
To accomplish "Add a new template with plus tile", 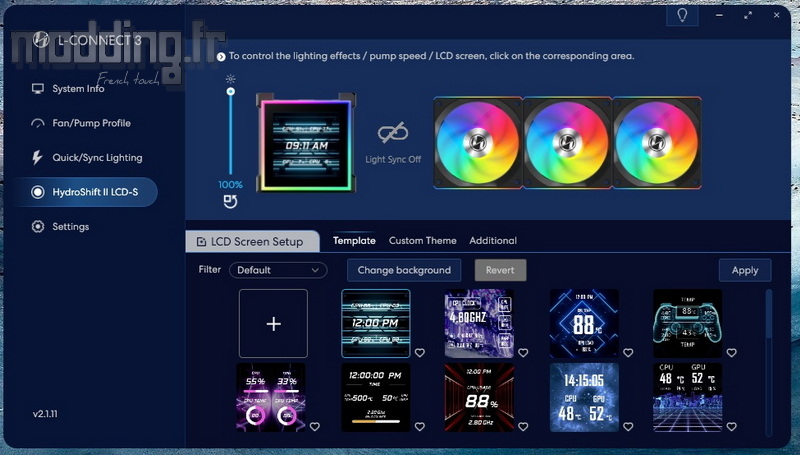I will [x=273, y=324].
